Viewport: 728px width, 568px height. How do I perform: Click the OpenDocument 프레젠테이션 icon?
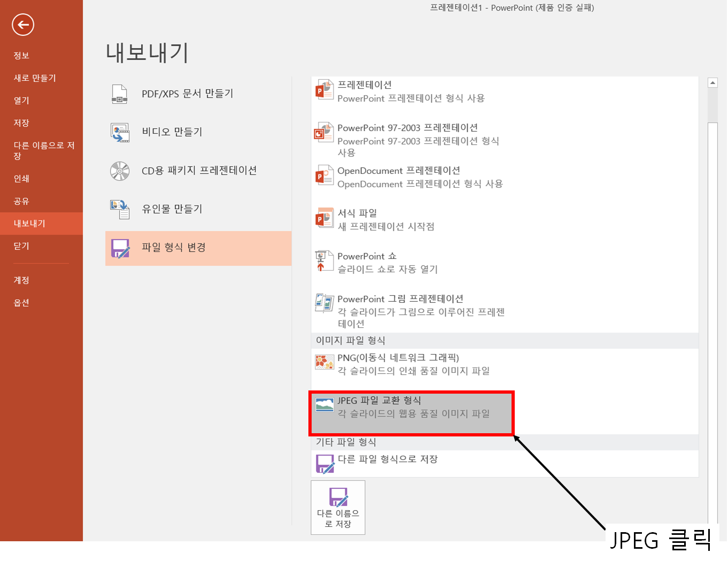point(324,175)
